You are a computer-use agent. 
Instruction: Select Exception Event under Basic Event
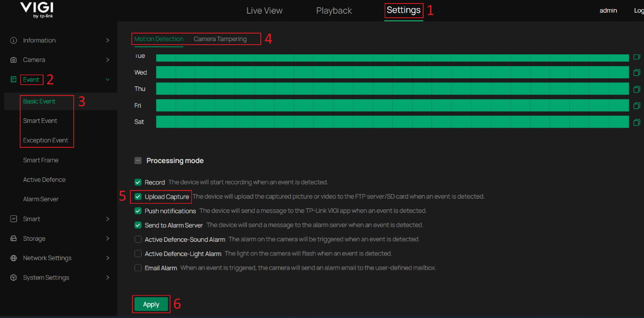tap(46, 140)
